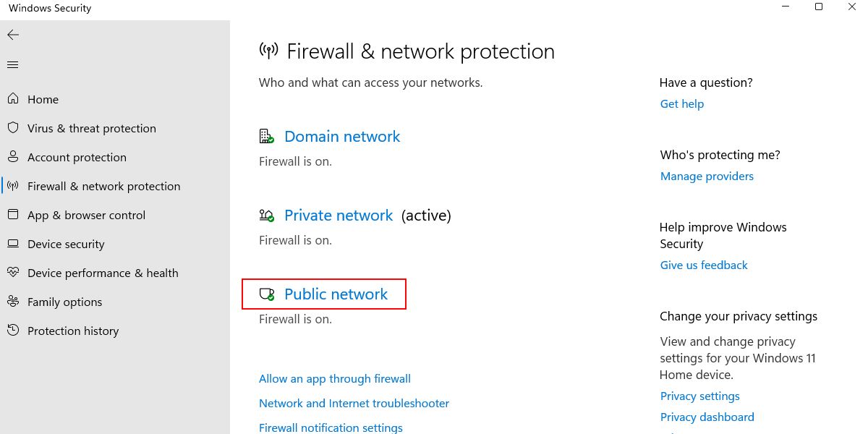Image resolution: width=868 pixels, height=434 pixels.
Task: Open the Domain network settings
Action: [x=341, y=137]
